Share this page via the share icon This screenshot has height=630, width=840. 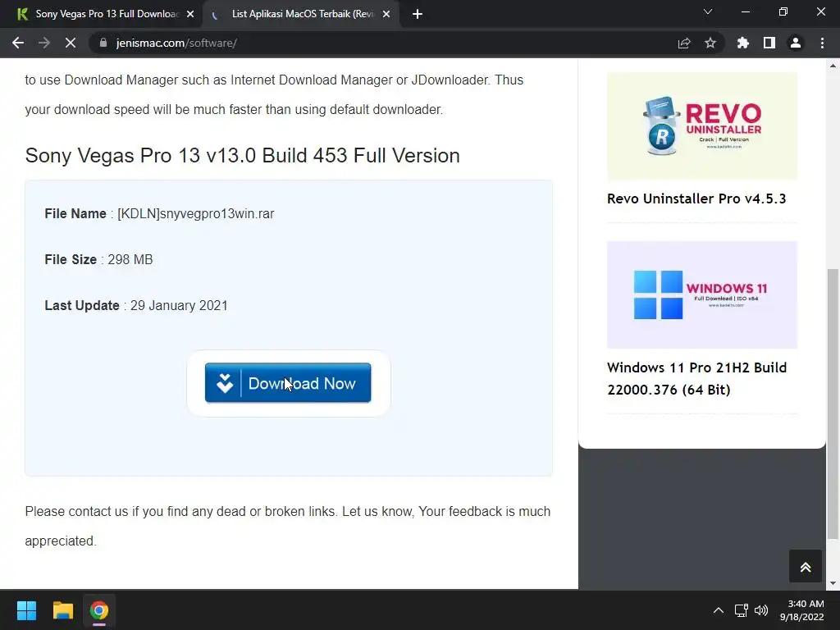pos(684,43)
